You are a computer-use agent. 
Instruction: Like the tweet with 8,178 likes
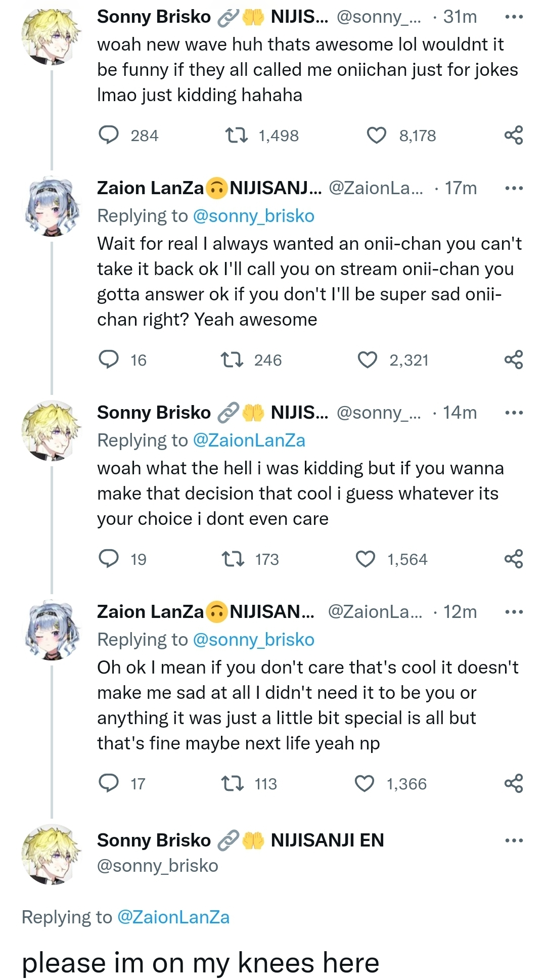coord(376,136)
